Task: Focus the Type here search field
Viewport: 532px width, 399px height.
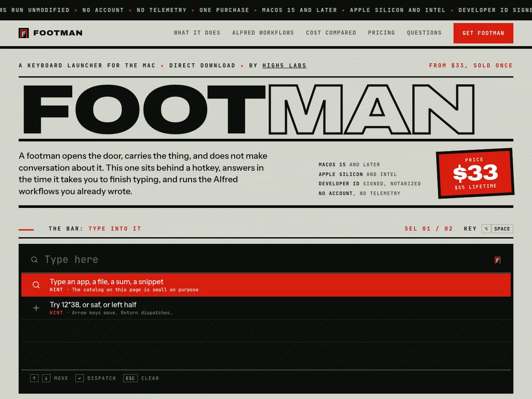Action: click(x=266, y=260)
